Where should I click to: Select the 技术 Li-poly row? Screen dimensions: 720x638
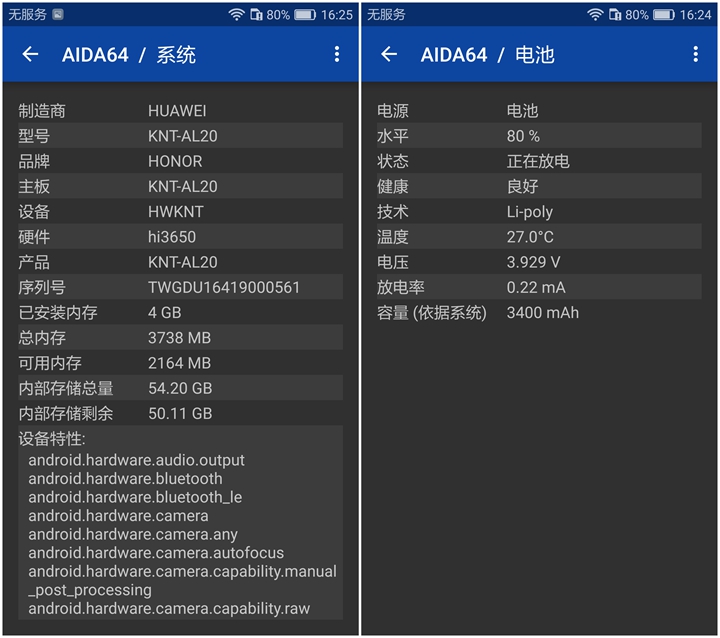(x=539, y=211)
